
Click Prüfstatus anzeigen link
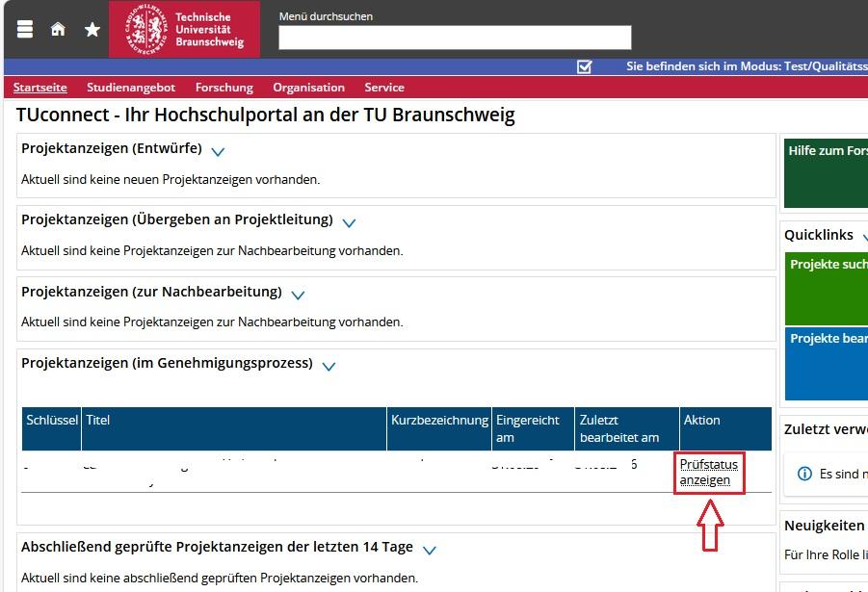[x=709, y=472]
